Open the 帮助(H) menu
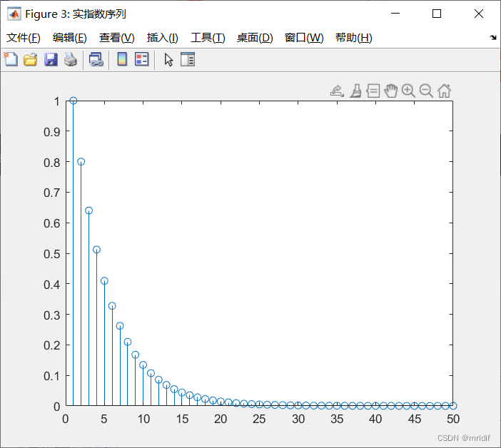 point(354,38)
